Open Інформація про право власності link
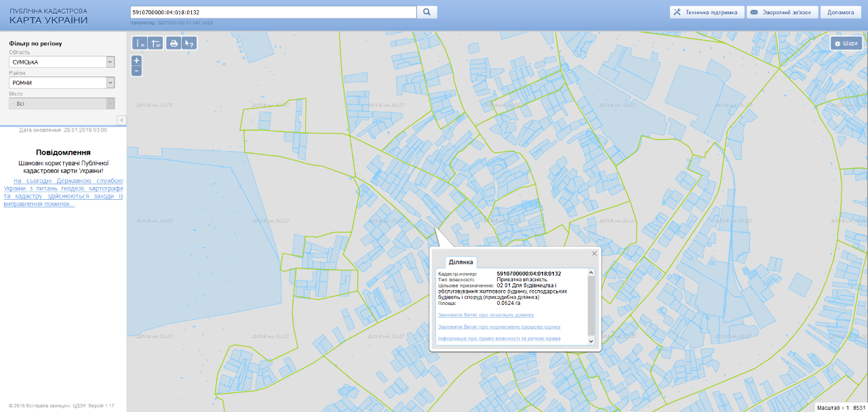868x412 pixels. tap(499, 338)
